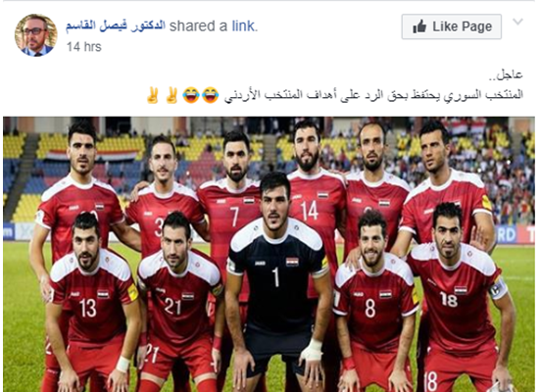This screenshot has height=392, width=539.
Task: Click the laughing emoji next to Arabic text
Action: 210,95
